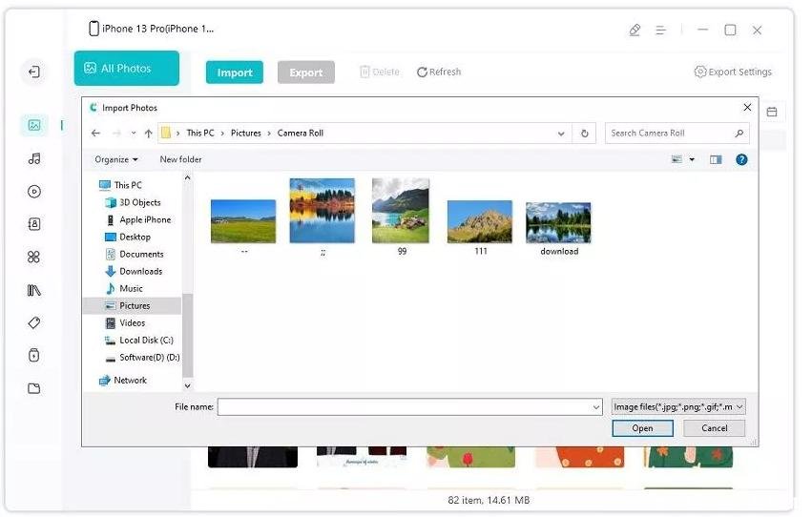Click the Cancel button
The width and height of the screenshot is (812, 517).
[x=714, y=428]
